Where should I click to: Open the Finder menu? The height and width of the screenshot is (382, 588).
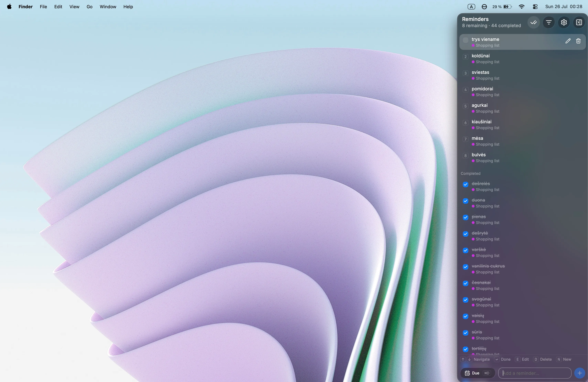coord(25,7)
